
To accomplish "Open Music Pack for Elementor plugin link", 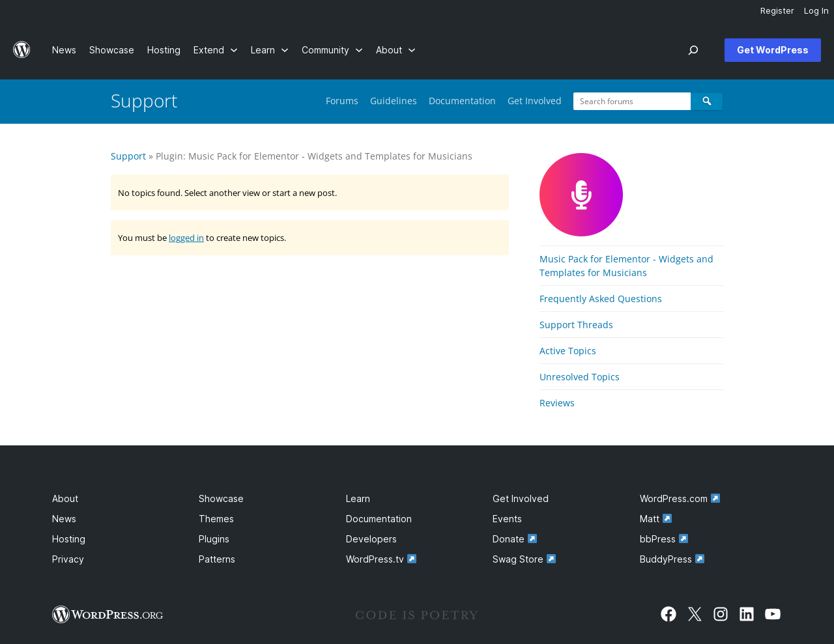I will tap(626, 266).
